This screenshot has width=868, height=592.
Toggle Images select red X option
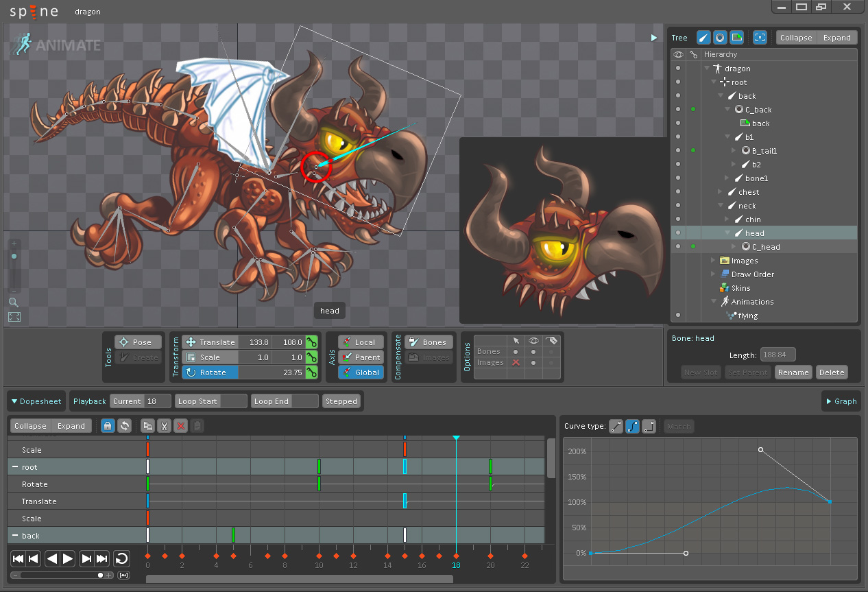516,362
